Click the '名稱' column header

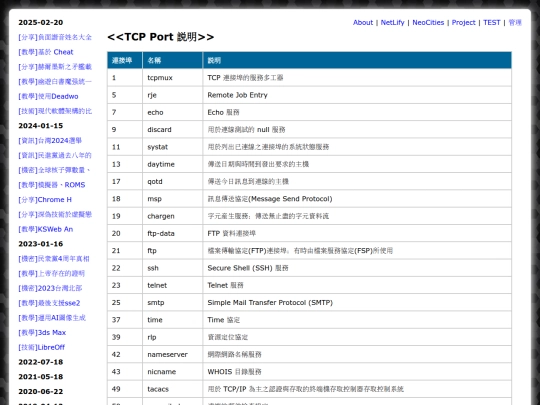173,60
